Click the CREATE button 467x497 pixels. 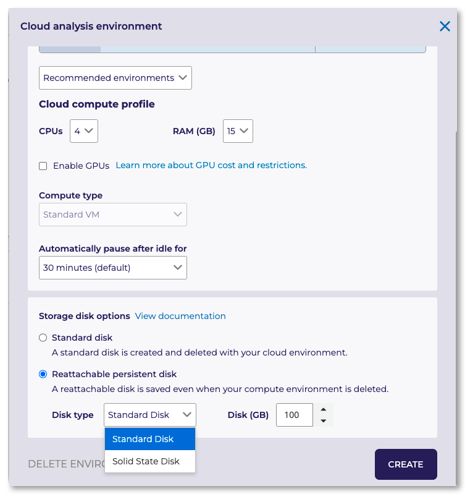(406, 464)
